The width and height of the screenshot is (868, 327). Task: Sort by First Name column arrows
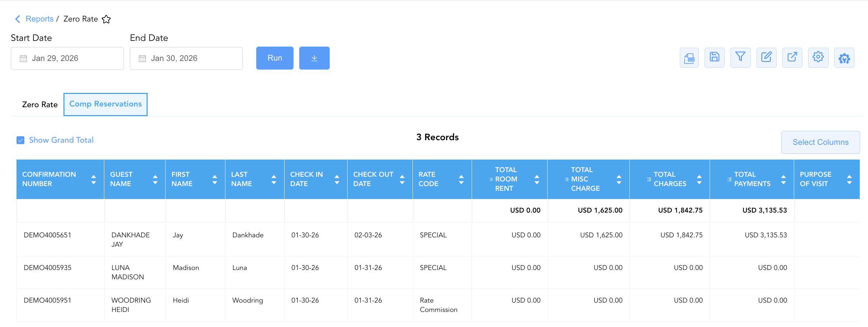pos(215,180)
